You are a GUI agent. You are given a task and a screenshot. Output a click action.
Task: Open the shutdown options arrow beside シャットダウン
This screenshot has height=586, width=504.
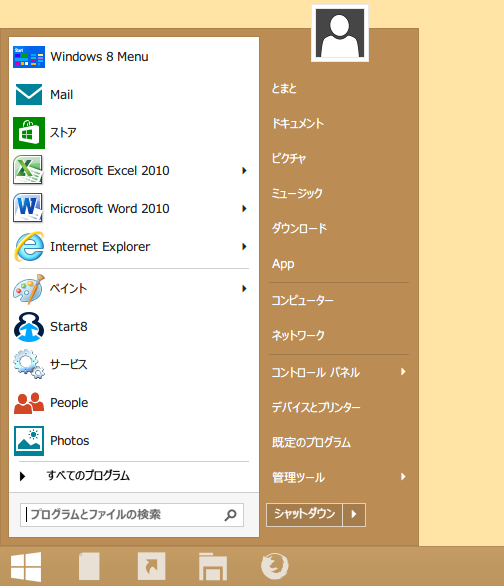pos(354,515)
